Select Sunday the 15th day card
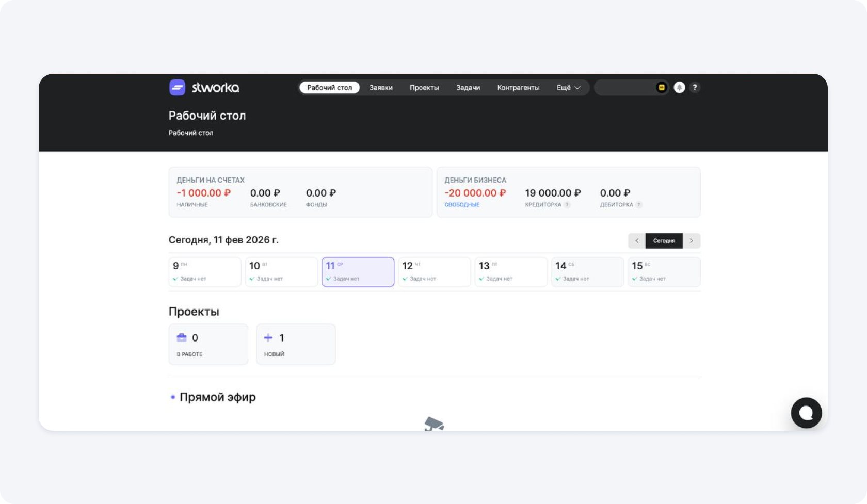The image size is (867, 504). [664, 272]
